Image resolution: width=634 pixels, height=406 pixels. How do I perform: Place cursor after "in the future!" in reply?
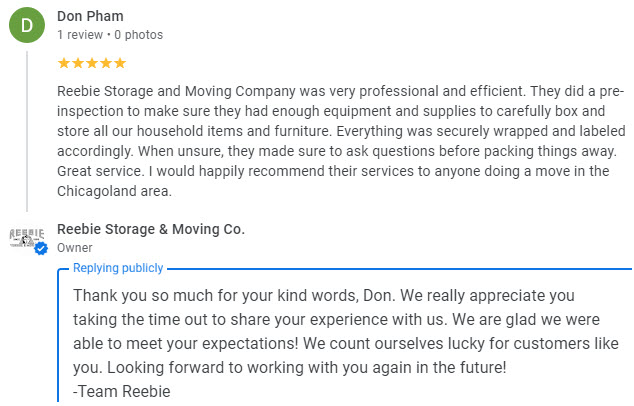[x=508, y=367]
